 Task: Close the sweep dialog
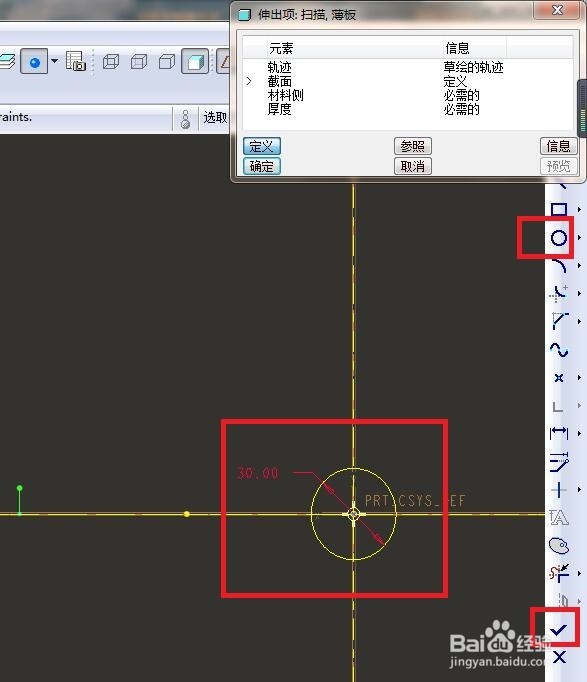click(557, 10)
